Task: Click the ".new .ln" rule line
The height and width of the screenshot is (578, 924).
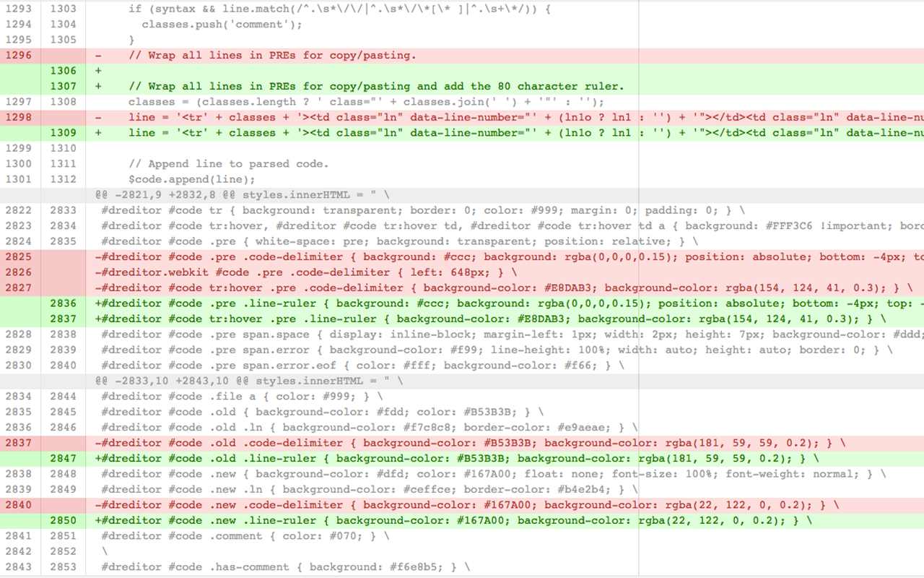Action: click(x=369, y=489)
